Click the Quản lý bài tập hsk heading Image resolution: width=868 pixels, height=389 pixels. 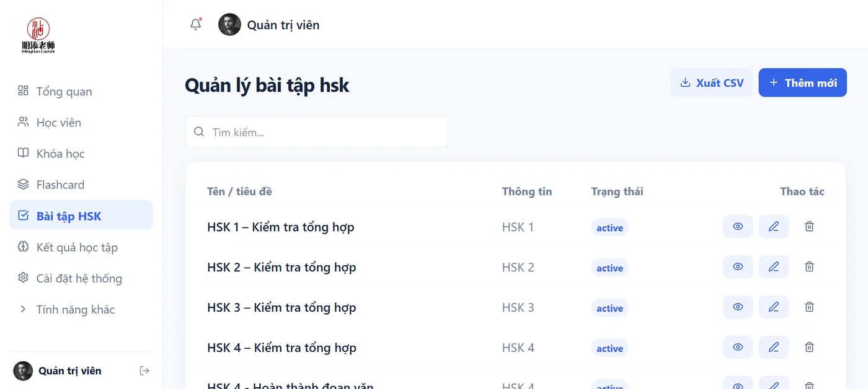267,85
